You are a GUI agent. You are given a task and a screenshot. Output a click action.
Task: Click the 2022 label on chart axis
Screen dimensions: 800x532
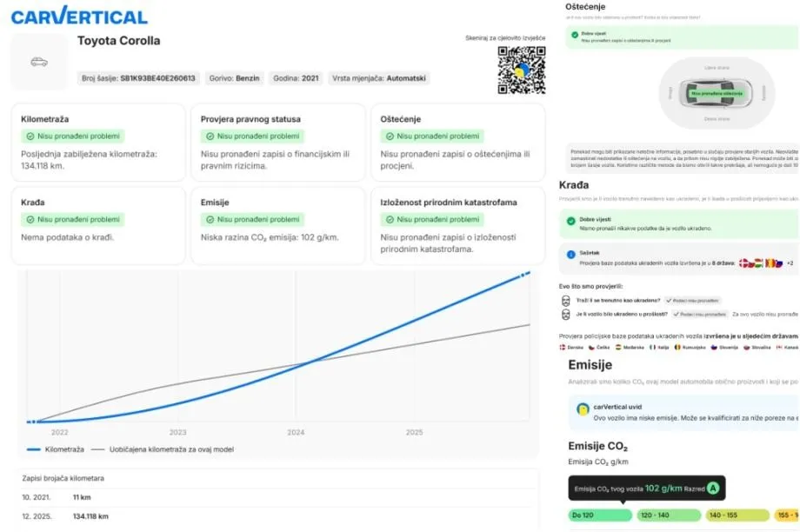(60, 432)
